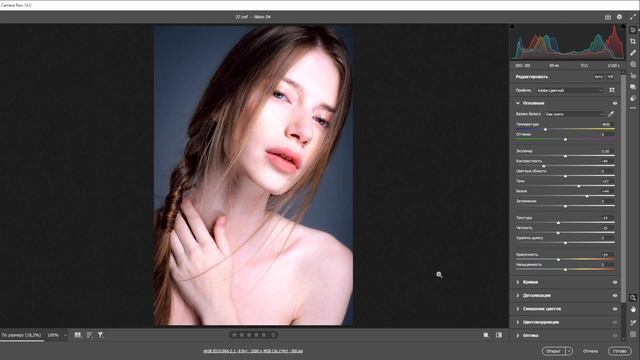This screenshot has width=640, height=360.
Task: Click the Температура slider track
Action: pos(565,129)
